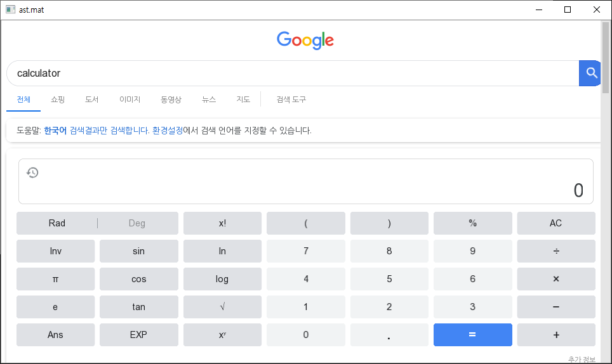This screenshot has height=364, width=612.
Task: Click the x to the power y key
Action: click(x=222, y=335)
